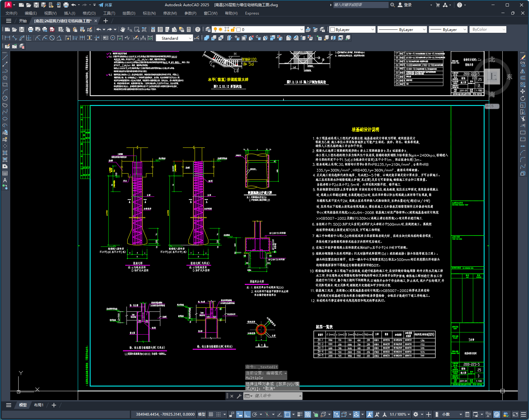The width and height of the screenshot is (529, 420).
Task: Select the Pan hand tool
Action: 123,29
